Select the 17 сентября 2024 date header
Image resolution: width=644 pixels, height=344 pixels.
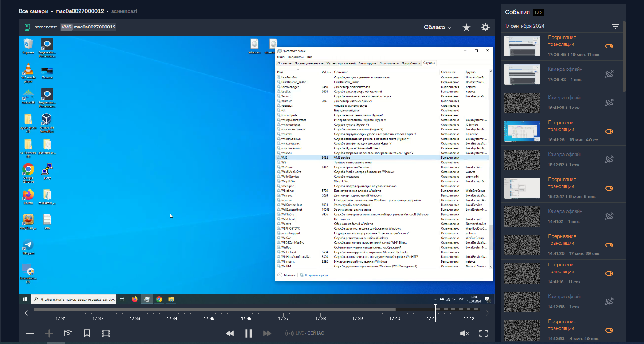(524, 26)
